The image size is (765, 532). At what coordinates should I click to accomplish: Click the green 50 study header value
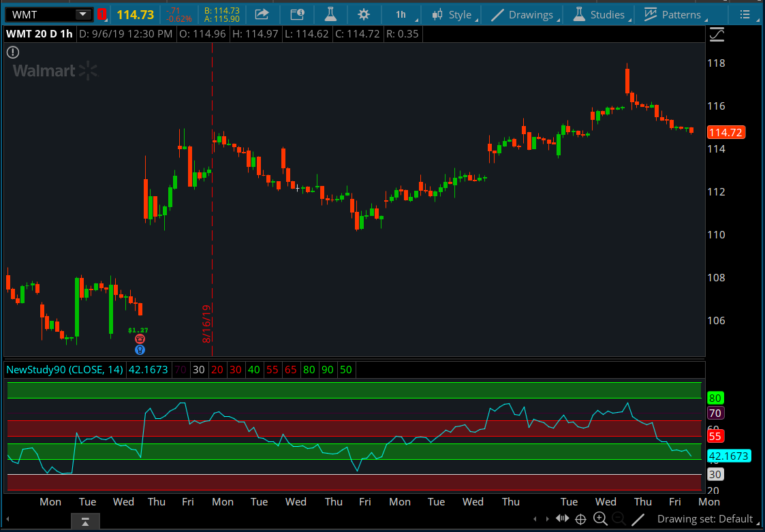345,370
